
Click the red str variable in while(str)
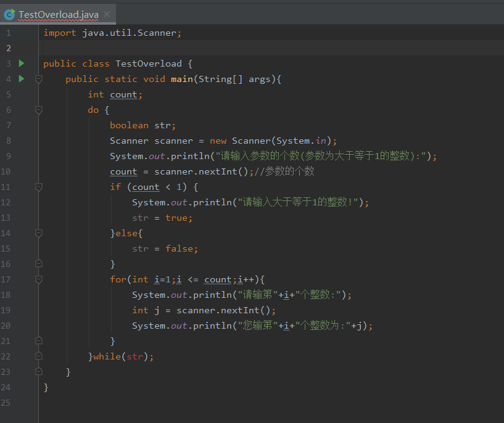coord(134,356)
